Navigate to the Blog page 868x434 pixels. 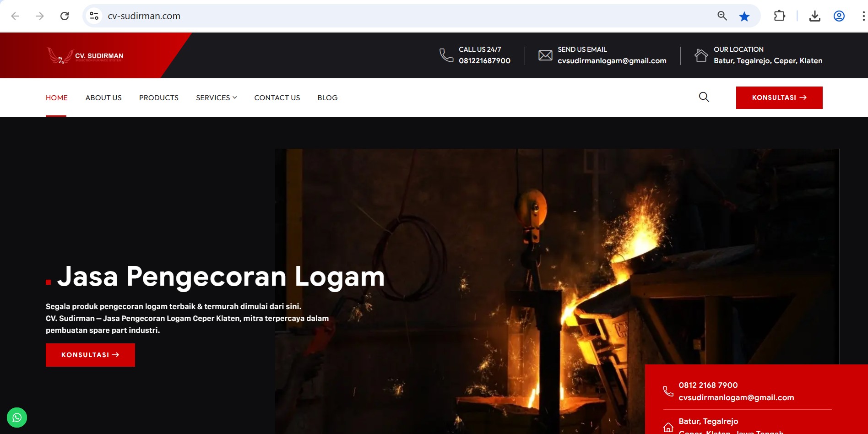[x=327, y=98]
